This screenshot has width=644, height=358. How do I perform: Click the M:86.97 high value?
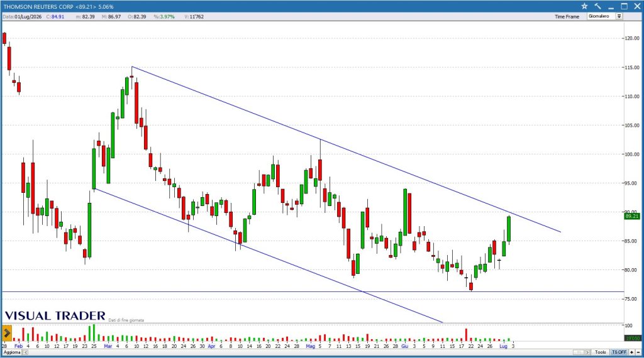point(111,17)
